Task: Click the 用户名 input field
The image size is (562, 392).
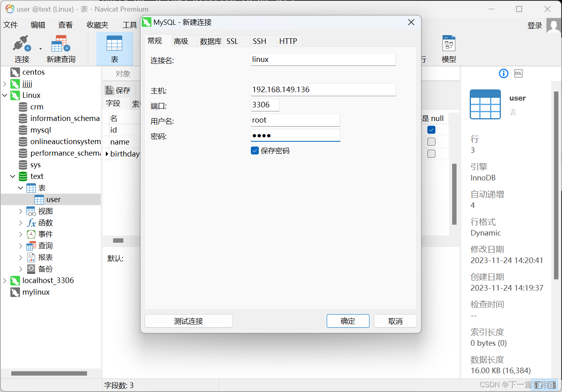Action: pyautogui.click(x=296, y=120)
